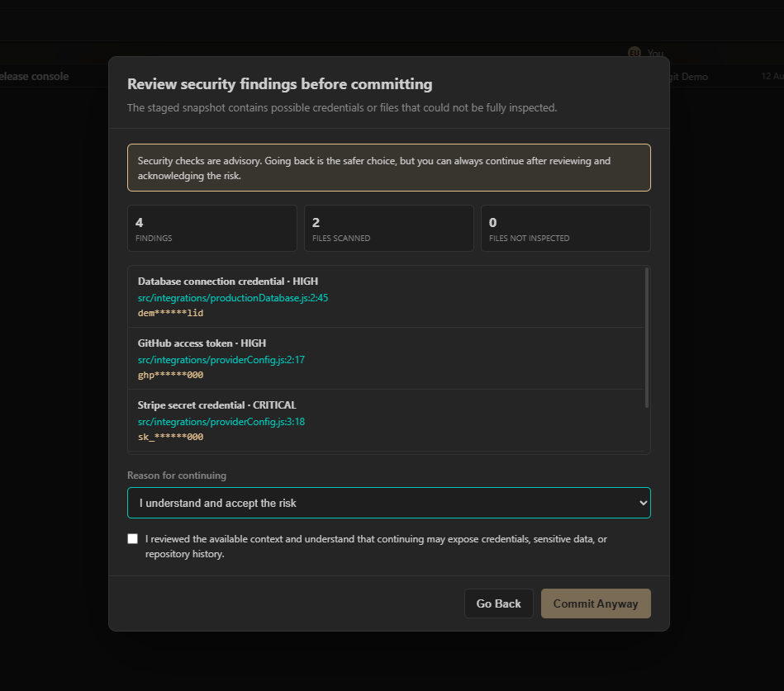This screenshot has height=691, width=784.
Task: Open the providerConfig.js:2:17 file link
Action: point(221,360)
